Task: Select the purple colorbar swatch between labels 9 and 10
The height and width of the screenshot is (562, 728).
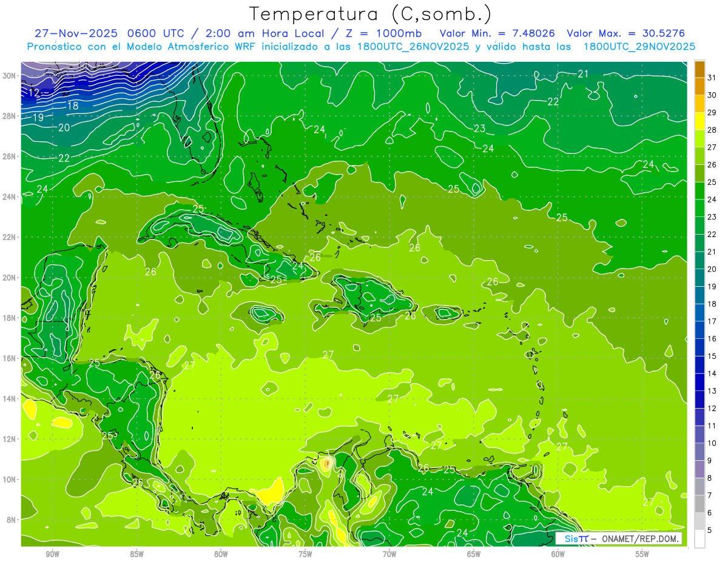Action: click(x=699, y=452)
